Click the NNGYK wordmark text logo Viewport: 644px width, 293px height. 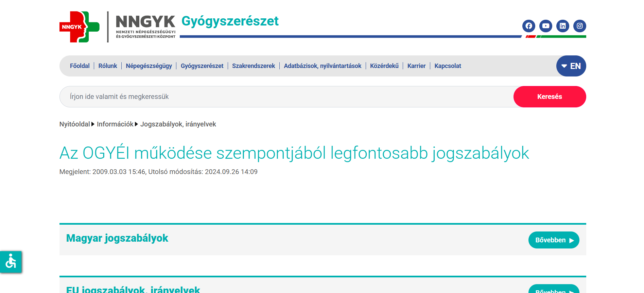(145, 27)
